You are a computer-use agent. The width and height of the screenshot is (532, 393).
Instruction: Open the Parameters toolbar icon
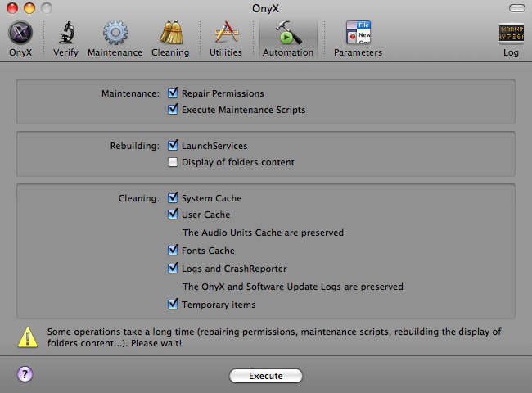coord(358,33)
